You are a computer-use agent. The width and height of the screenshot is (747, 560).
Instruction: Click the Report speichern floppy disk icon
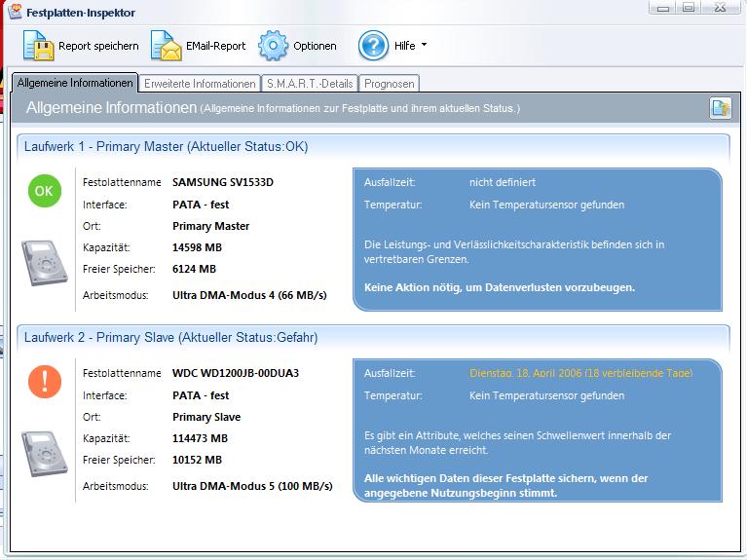pyautogui.click(x=39, y=45)
